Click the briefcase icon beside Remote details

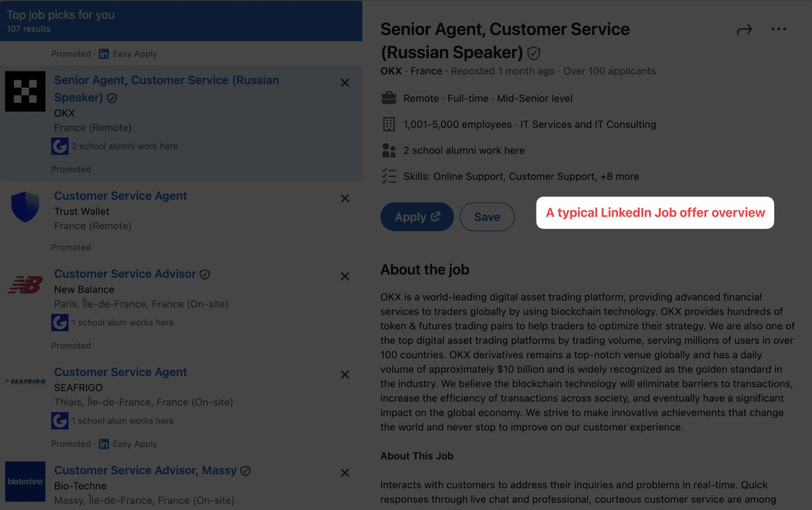coord(389,98)
